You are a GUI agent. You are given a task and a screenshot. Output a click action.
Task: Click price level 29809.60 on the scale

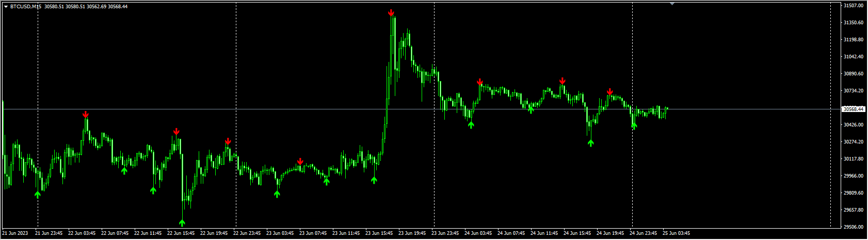tap(853, 193)
